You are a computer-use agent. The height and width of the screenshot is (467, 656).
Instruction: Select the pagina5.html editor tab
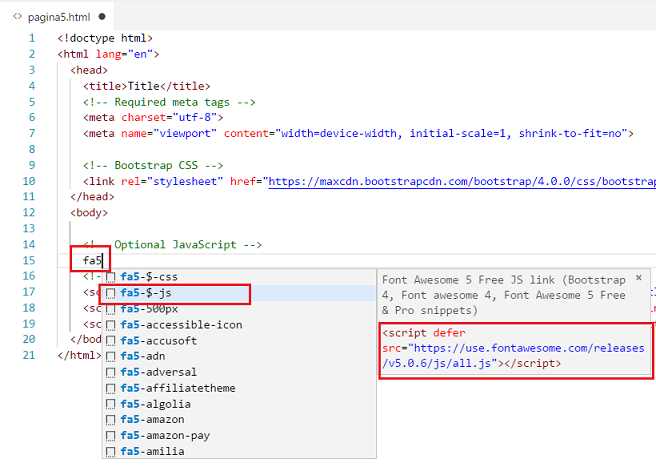coord(59,17)
